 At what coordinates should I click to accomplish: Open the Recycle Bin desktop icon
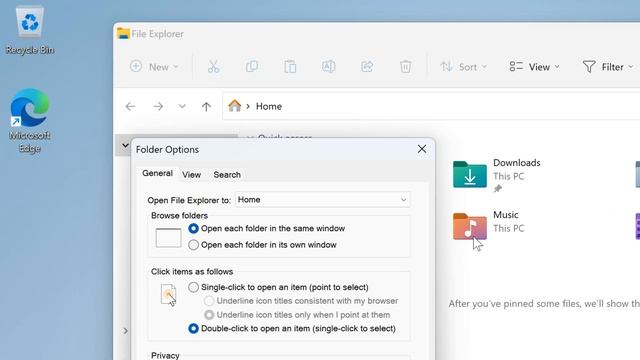[x=29, y=30]
